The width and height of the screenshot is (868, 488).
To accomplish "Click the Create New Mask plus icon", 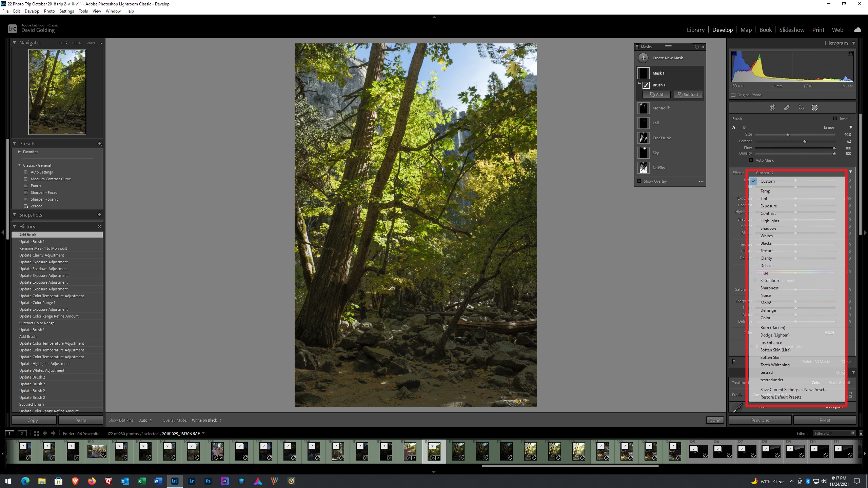I will pyautogui.click(x=643, y=58).
